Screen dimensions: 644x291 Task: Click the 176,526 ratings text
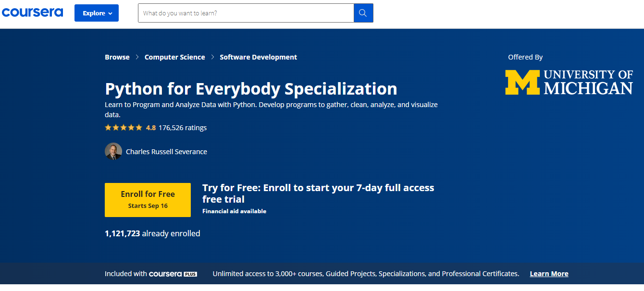pyautogui.click(x=183, y=128)
